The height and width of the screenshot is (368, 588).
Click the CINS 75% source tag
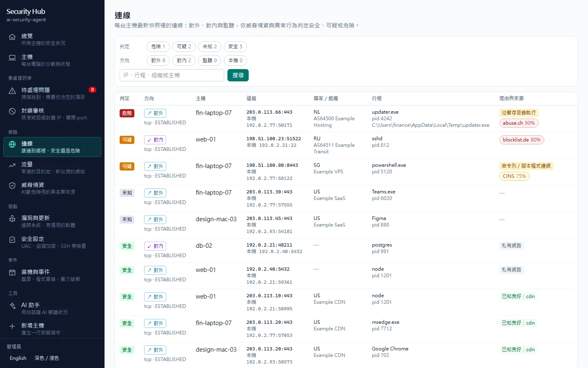pyautogui.click(x=514, y=176)
